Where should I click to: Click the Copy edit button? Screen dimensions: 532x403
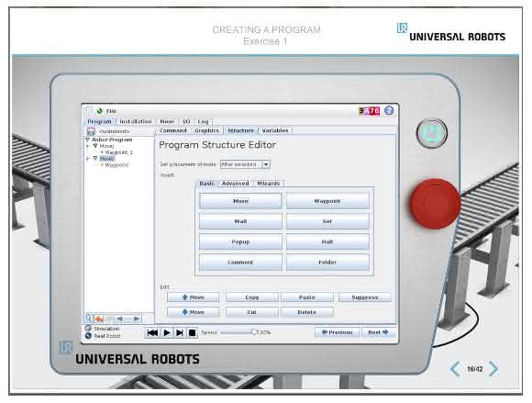click(x=252, y=297)
